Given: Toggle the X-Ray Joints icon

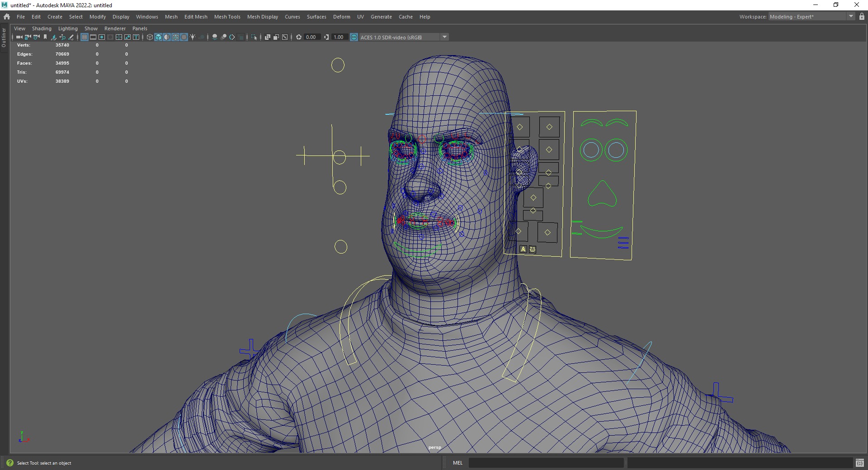Looking at the screenshot, I should click(x=284, y=37).
